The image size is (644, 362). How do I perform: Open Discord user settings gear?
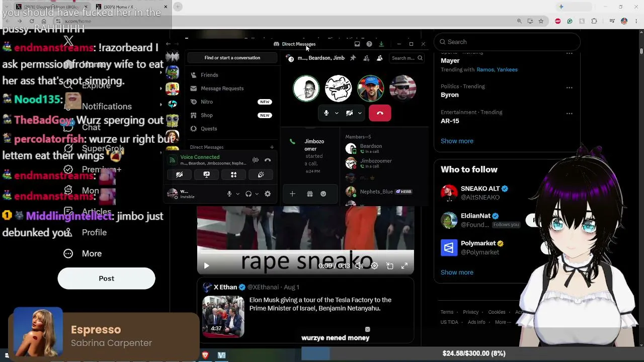point(268,194)
